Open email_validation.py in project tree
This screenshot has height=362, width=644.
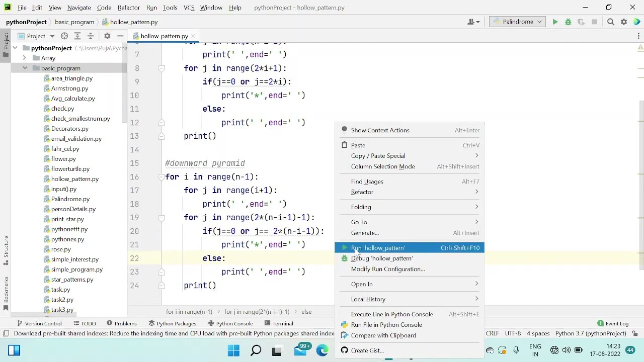click(x=76, y=139)
